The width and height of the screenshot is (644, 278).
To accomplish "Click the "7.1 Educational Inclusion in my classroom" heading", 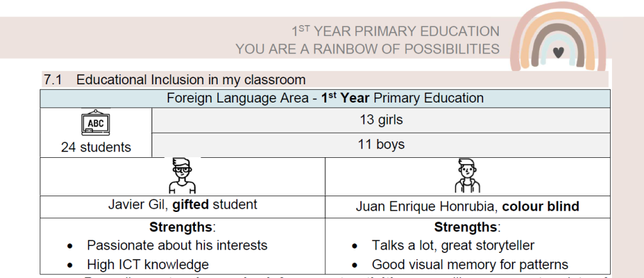I will pyautogui.click(x=174, y=80).
